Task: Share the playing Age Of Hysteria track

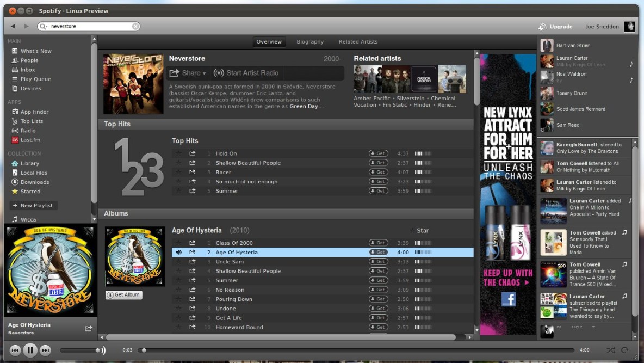Action: click(x=192, y=253)
